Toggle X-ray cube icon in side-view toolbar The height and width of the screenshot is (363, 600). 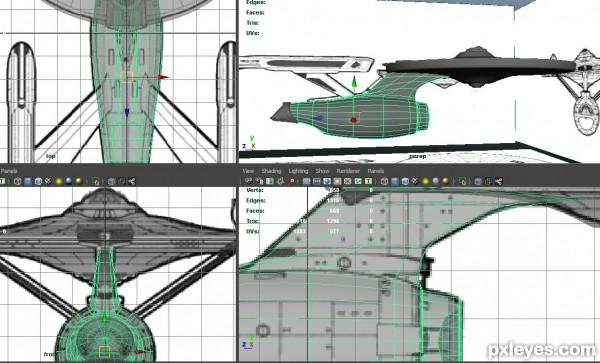coord(478,181)
